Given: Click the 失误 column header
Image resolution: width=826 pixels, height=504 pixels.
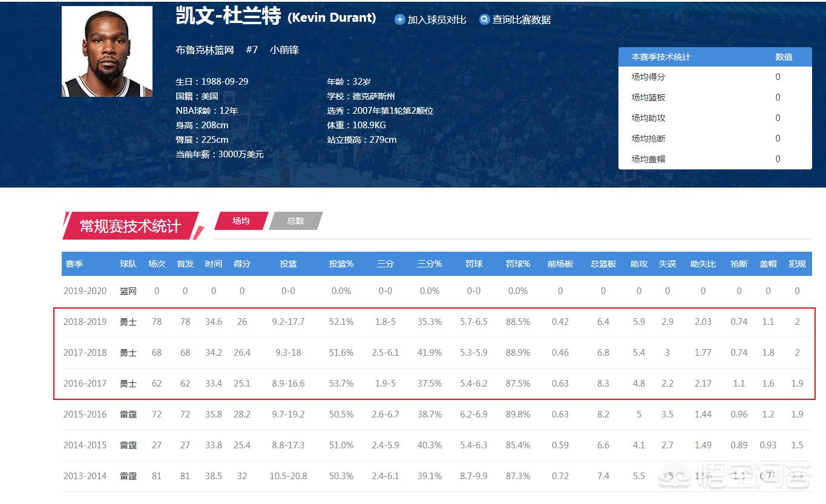Looking at the screenshot, I should (667, 264).
